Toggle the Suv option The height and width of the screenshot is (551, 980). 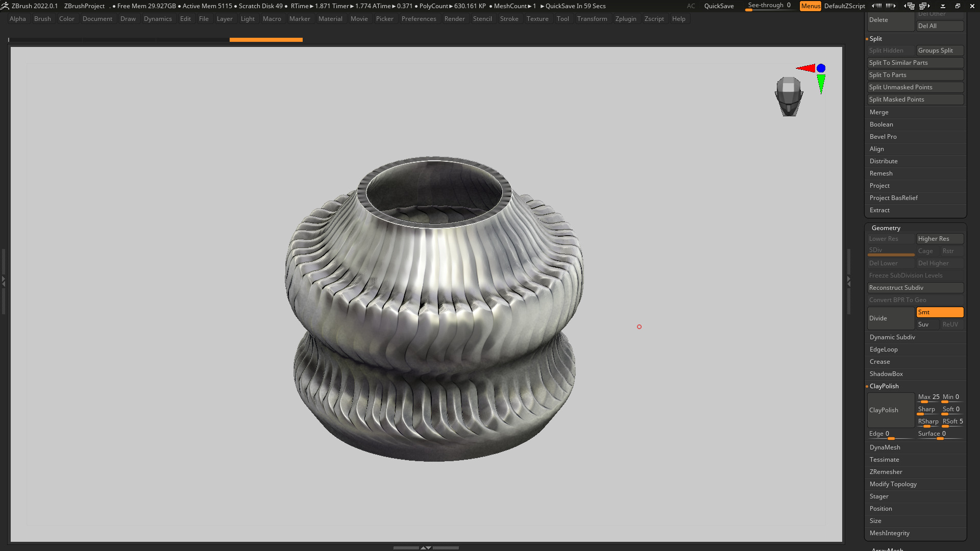coord(927,324)
